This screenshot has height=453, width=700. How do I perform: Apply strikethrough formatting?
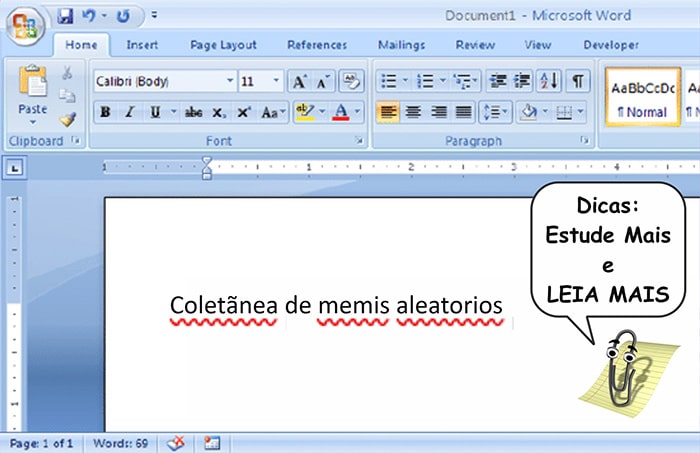[194, 112]
